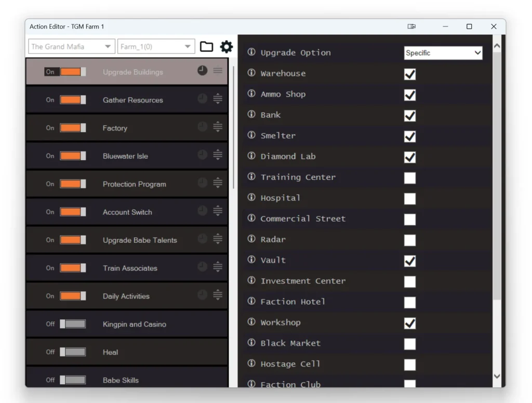Check the Black Market checkbox

(410, 344)
